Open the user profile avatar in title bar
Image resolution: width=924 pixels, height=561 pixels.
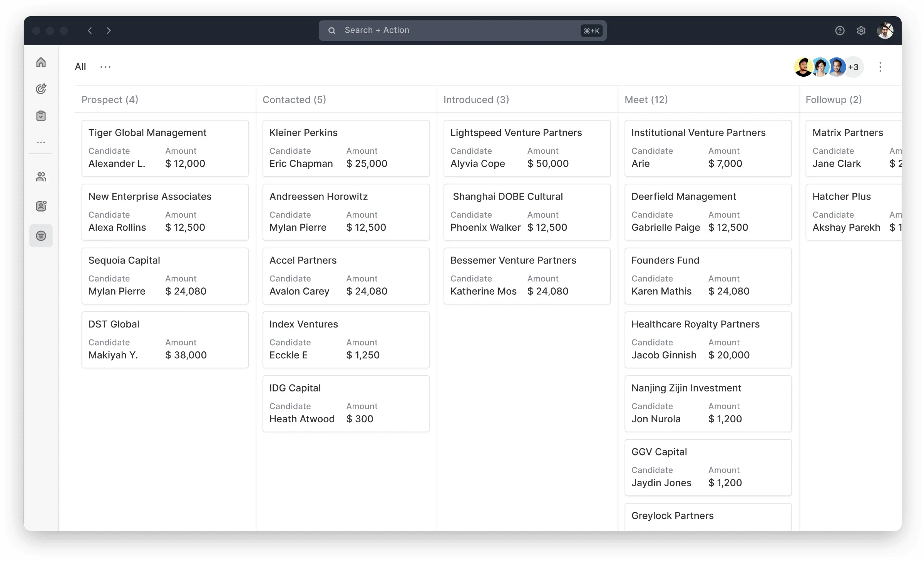click(885, 31)
